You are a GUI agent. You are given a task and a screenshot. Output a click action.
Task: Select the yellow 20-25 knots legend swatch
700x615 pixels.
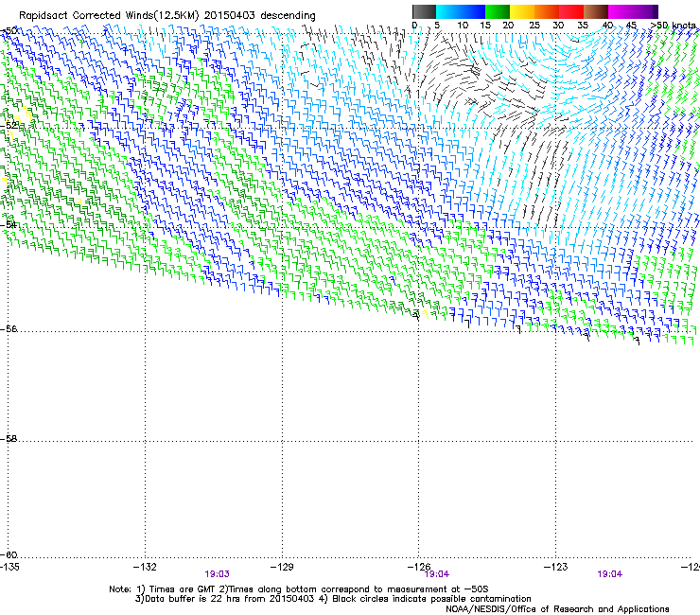tap(522, 11)
